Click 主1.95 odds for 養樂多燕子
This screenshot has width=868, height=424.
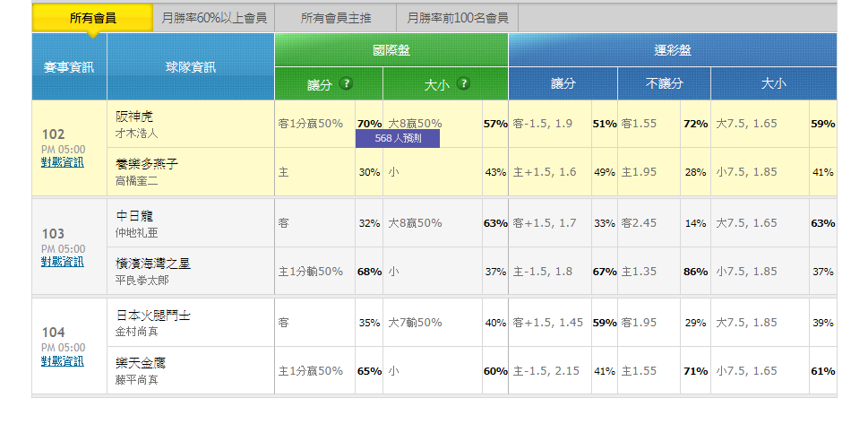(x=639, y=172)
